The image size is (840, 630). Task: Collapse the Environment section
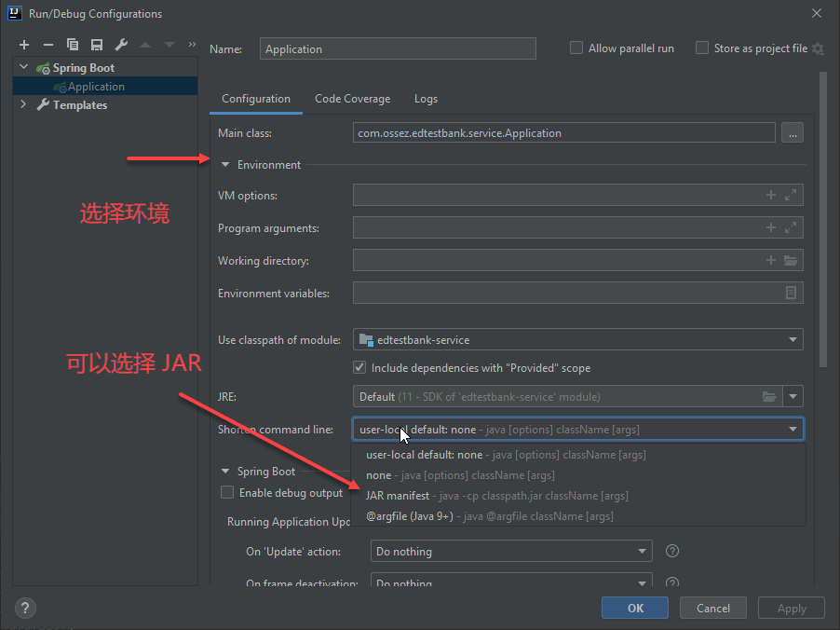pyautogui.click(x=225, y=165)
